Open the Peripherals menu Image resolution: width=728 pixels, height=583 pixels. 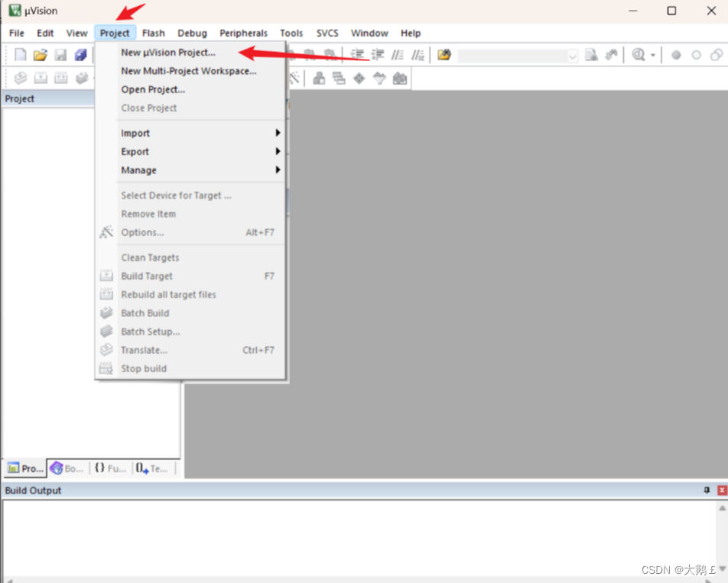pyautogui.click(x=243, y=33)
